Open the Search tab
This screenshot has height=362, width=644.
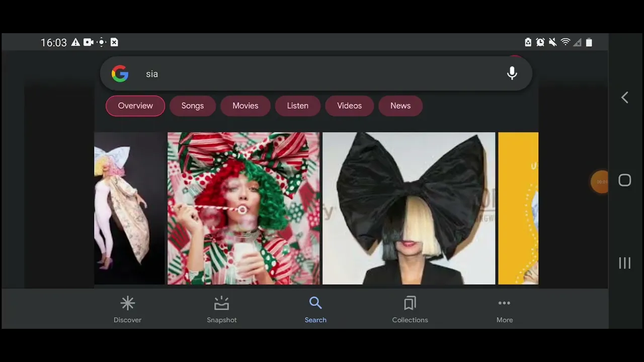[x=315, y=309]
